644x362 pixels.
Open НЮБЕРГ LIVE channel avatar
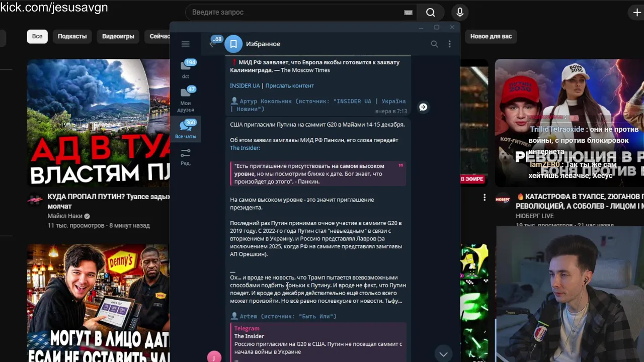pos(503,200)
